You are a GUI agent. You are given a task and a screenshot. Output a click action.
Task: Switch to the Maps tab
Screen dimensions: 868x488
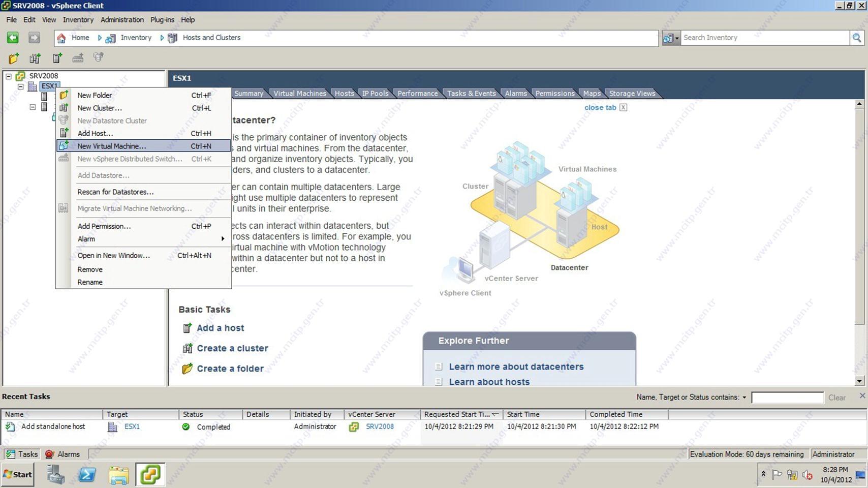[x=592, y=94]
